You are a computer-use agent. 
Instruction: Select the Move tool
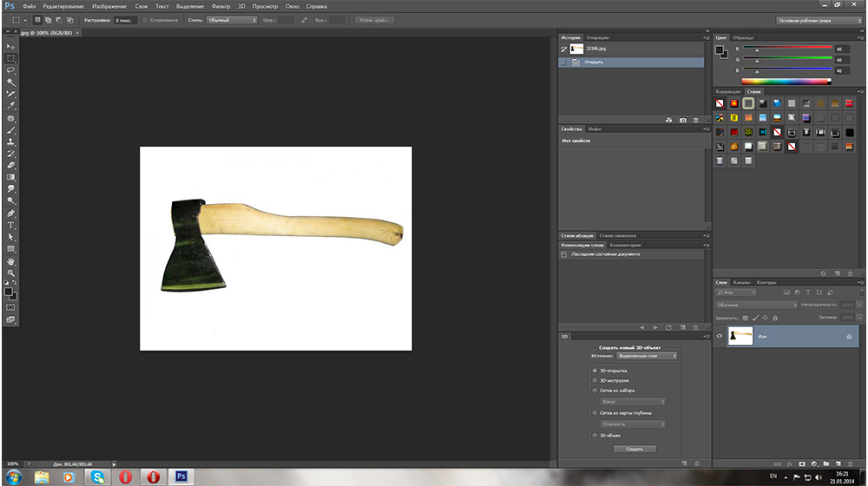(11, 46)
